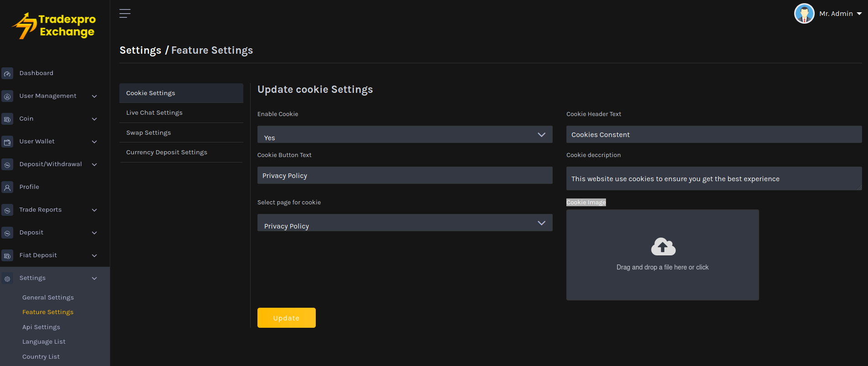Screen dimensions: 868x366
Task: Click the Mr. Admin avatar picture
Action: coord(804,14)
